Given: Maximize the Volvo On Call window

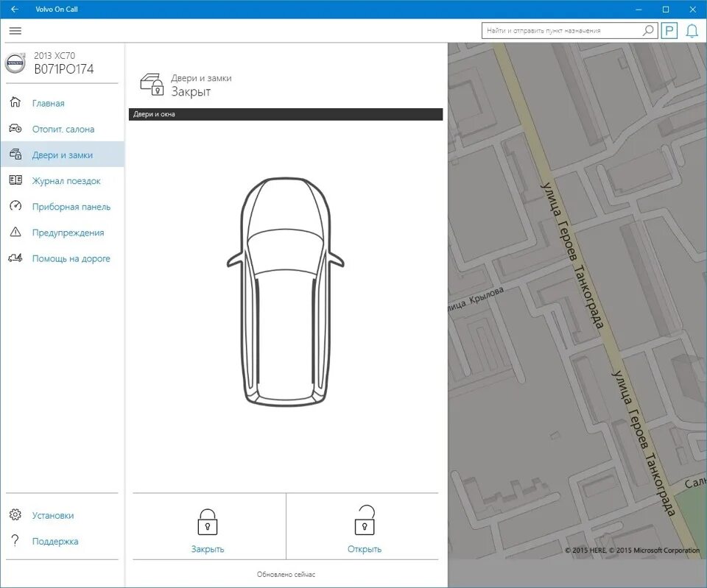Looking at the screenshot, I should click(x=666, y=9).
